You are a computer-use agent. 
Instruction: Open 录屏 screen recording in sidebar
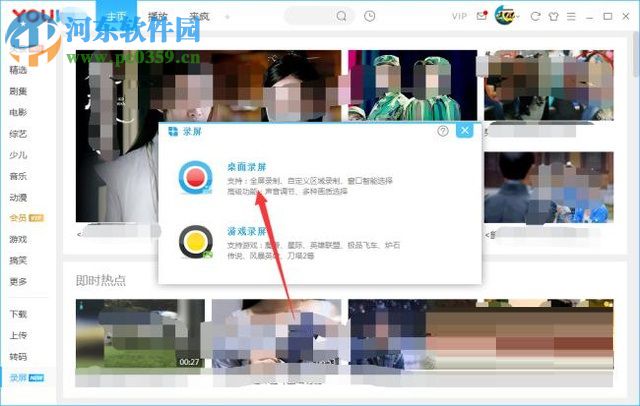(27, 378)
